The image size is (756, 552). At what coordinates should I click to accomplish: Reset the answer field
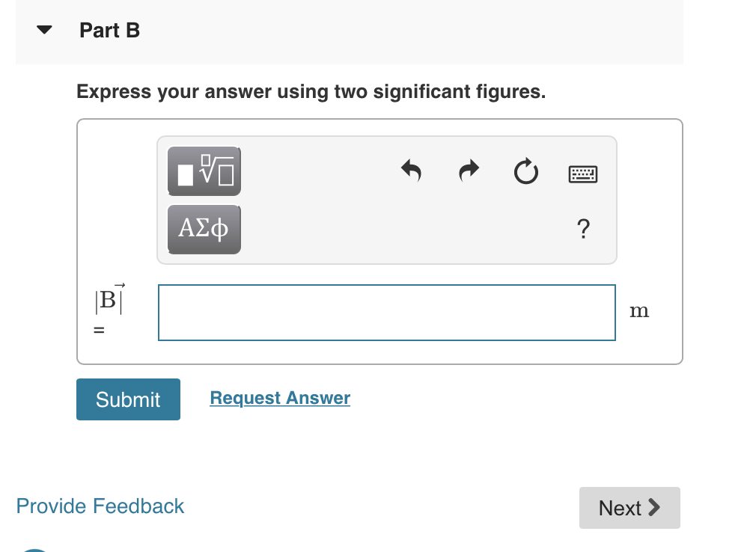525,171
